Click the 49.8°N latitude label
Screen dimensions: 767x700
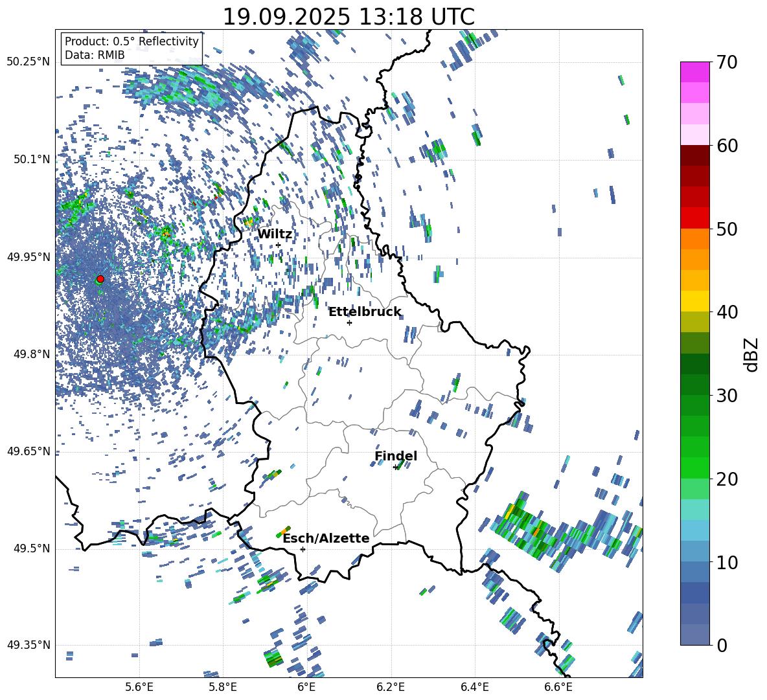(x=31, y=354)
